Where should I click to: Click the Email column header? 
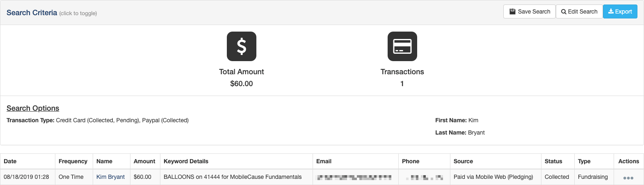tap(324, 161)
